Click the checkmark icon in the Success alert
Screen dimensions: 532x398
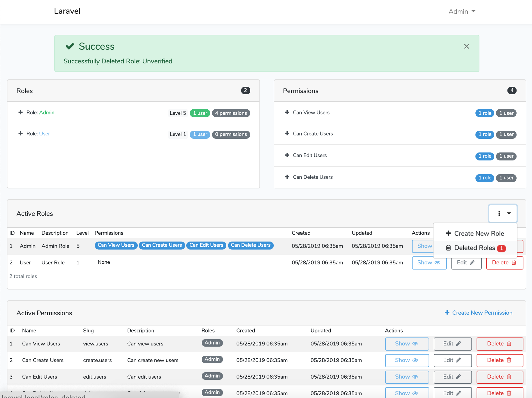(70, 46)
